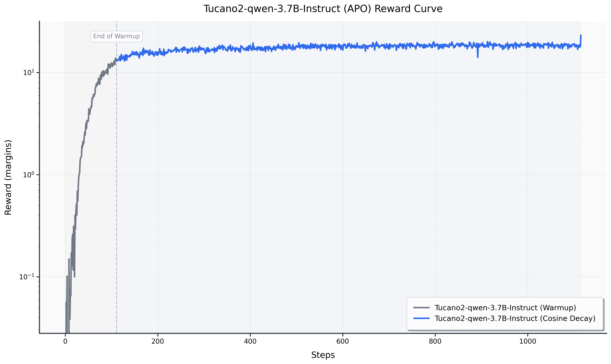Click the legend entry 'Tucano2-qwen-3.7B-Instruct (Cosine Decay)'
Screen dimensions: 611x364
(x=515, y=318)
